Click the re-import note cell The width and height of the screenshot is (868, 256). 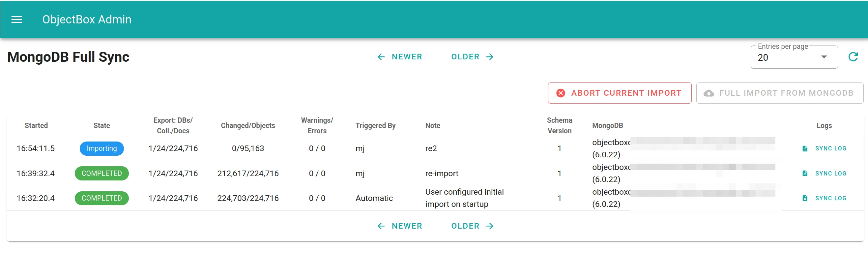coord(442,174)
